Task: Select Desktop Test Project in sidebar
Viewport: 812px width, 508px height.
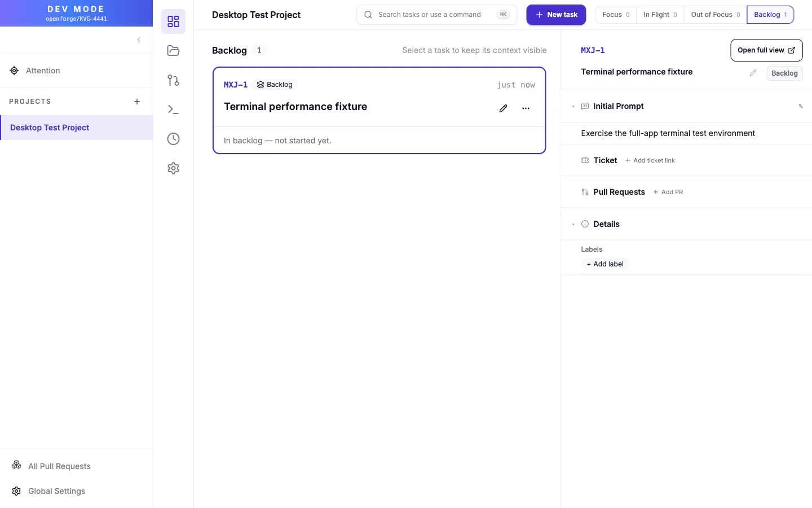Action: click(77, 128)
